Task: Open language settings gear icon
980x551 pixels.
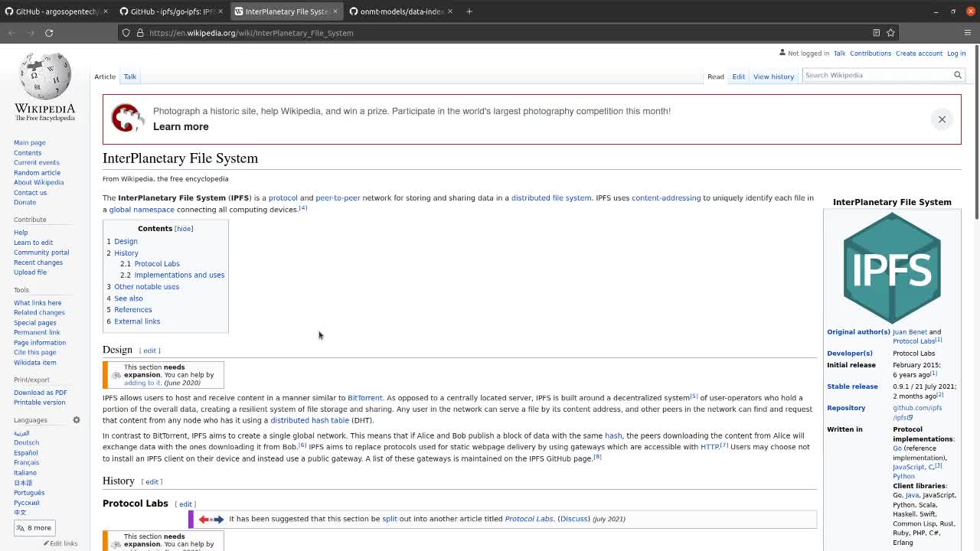Action: point(77,420)
